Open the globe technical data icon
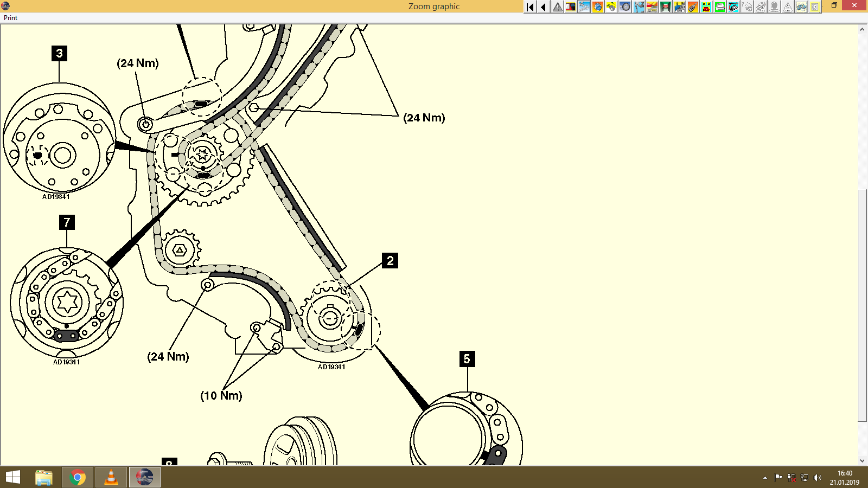868x488 pixels. [597, 7]
